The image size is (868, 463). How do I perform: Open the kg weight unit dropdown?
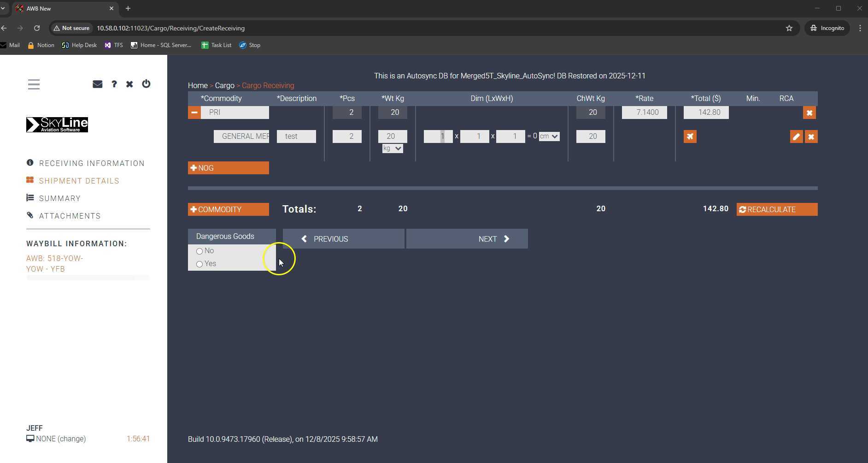392,148
